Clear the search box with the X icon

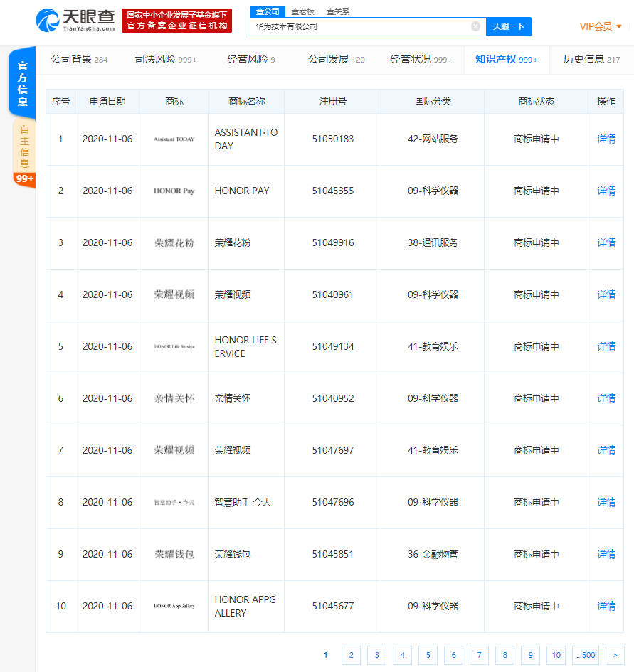point(475,26)
